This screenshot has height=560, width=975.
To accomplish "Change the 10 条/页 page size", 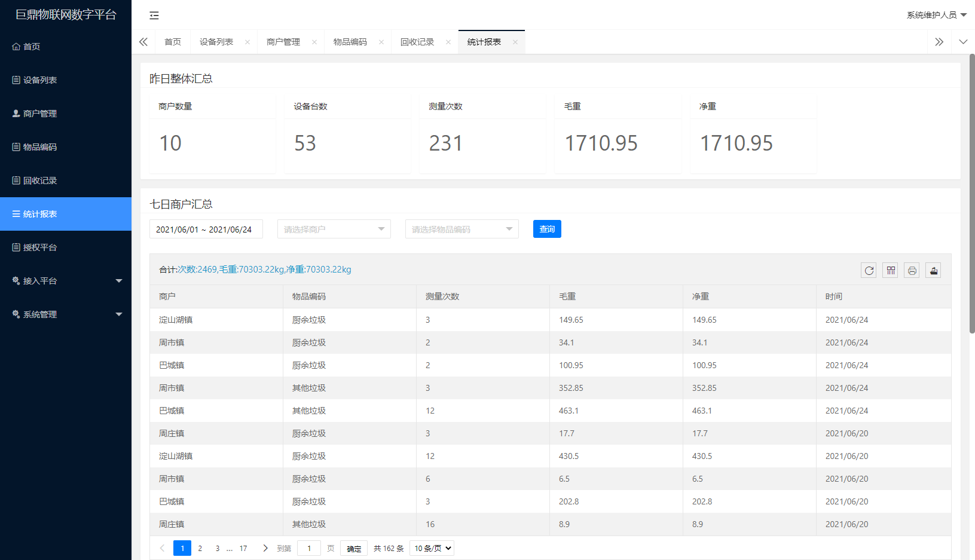I will pyautogui.click(x=432, y=548).
